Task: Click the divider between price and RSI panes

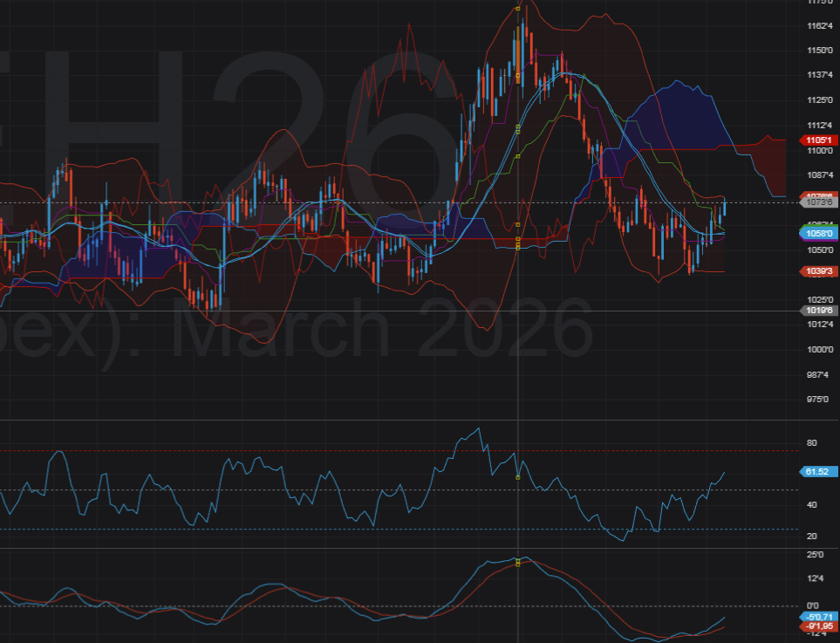Action: [x=419, y=421]
